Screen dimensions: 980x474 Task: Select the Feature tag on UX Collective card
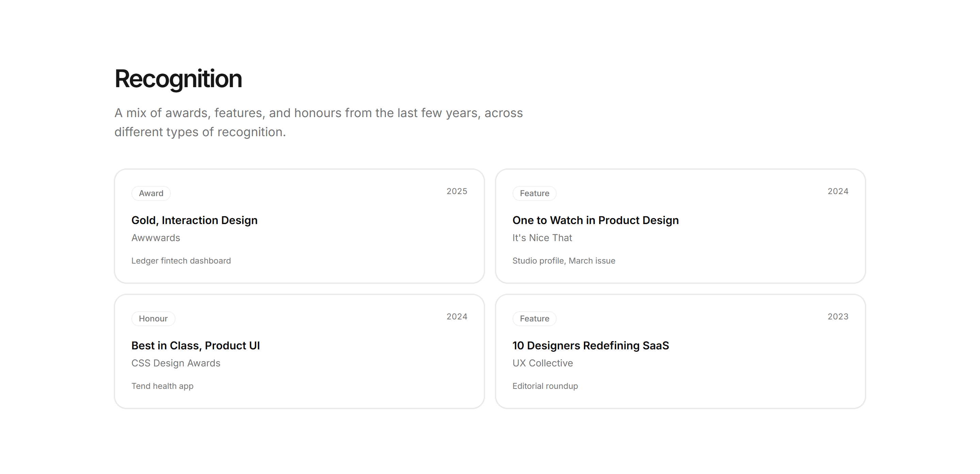click(534, 318)
